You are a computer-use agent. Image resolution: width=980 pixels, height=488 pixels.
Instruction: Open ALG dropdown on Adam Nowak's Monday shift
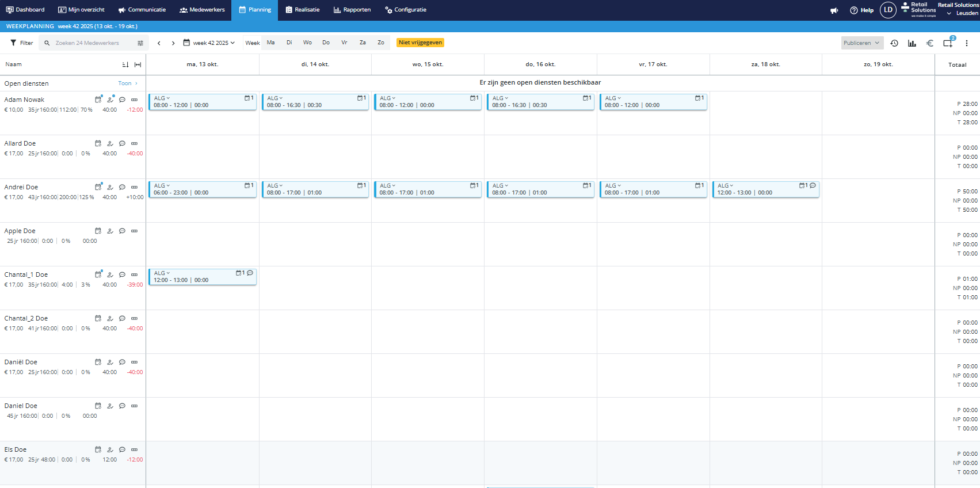point(162,98)
